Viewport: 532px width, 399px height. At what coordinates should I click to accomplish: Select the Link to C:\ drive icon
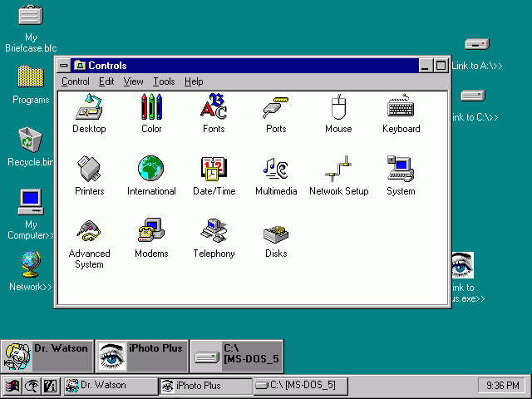point(473,96)
